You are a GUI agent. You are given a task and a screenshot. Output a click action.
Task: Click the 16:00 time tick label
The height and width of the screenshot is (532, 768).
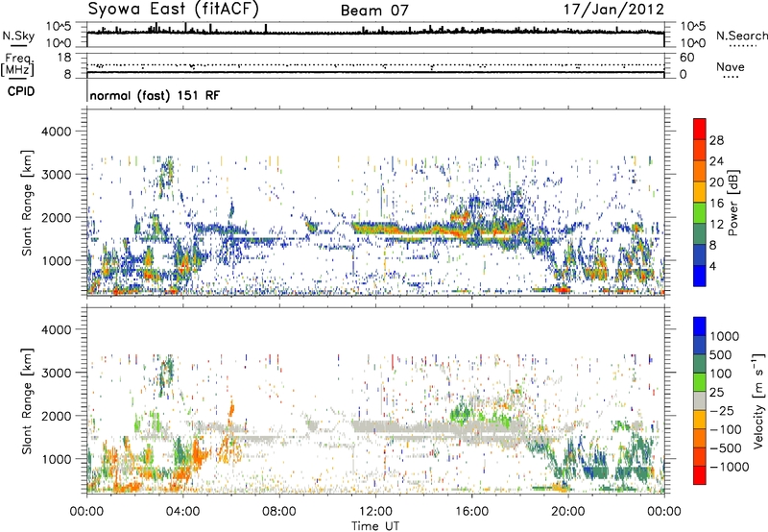coord(471,512)
